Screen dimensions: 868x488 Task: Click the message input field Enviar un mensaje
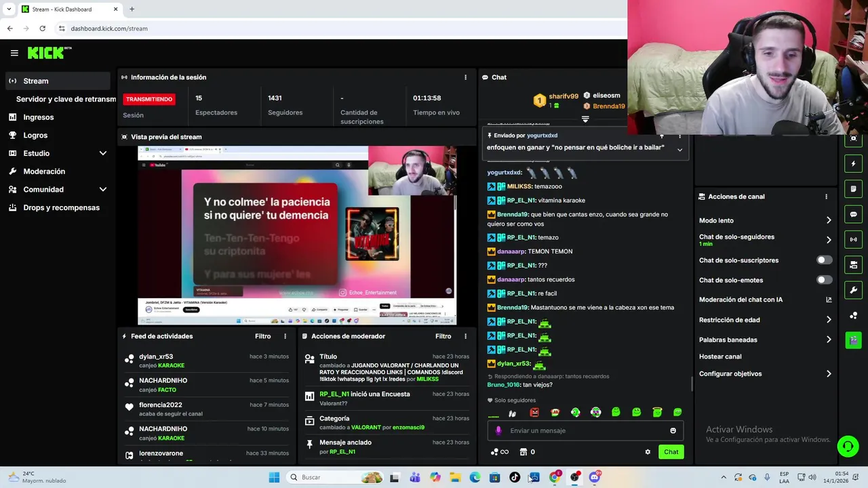(585, 430)
